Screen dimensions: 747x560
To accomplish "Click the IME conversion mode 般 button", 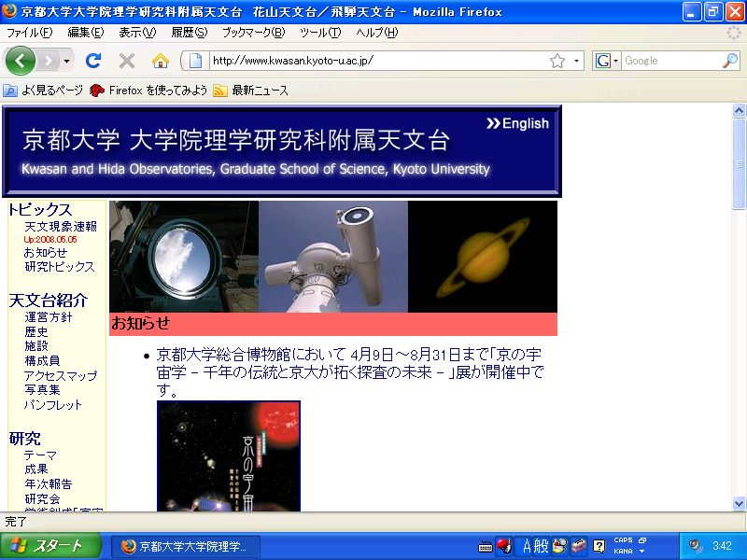I will pos(542,546).
